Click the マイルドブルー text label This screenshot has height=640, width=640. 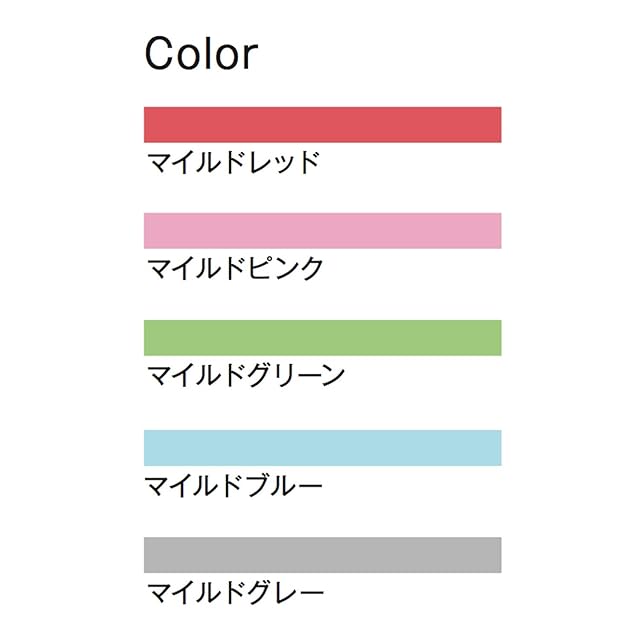click(234, 486)
